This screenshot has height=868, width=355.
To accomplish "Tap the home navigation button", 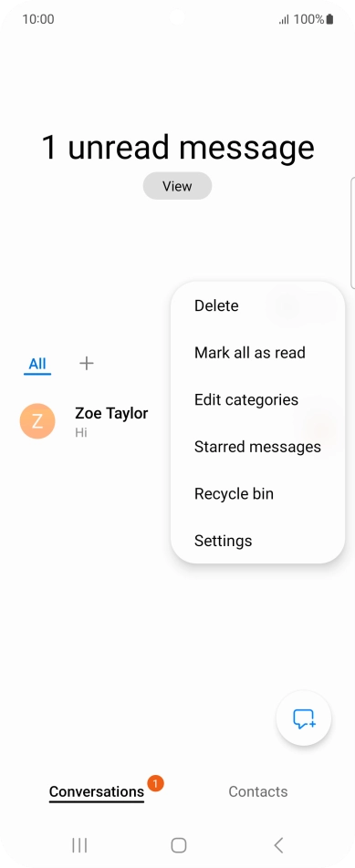I will [x=178, y=844].
